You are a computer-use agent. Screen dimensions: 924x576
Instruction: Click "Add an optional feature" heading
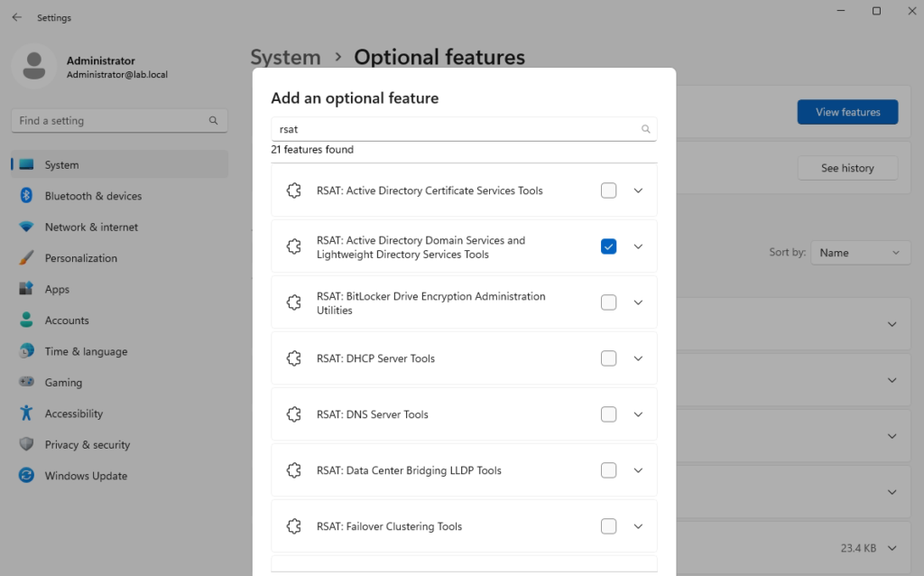coord(355,98)
